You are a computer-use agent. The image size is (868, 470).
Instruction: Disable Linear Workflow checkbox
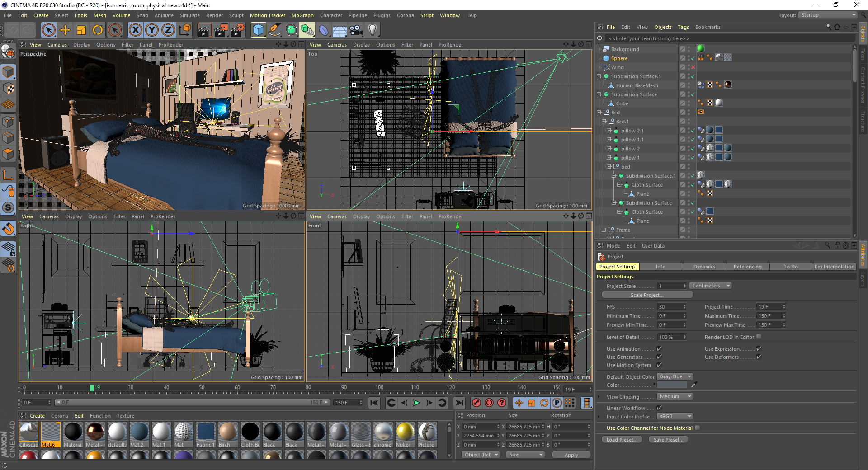pos(659,408)
